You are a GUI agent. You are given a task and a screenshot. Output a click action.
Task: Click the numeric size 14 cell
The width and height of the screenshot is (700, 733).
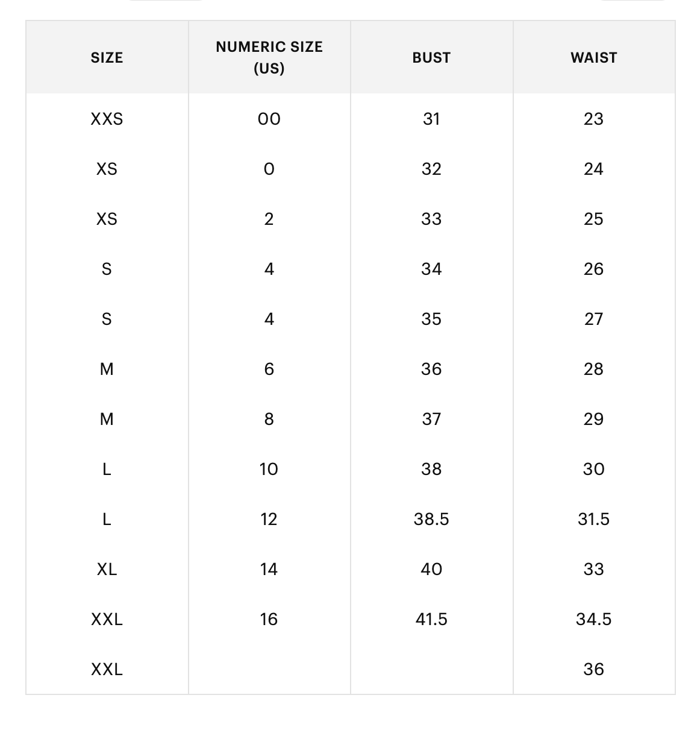tap(269, 569)
